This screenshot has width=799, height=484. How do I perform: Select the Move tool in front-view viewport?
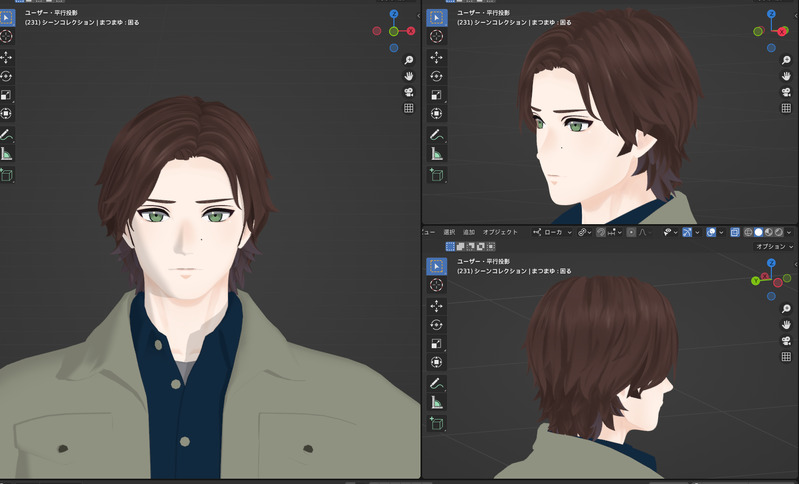click(7, 57)
